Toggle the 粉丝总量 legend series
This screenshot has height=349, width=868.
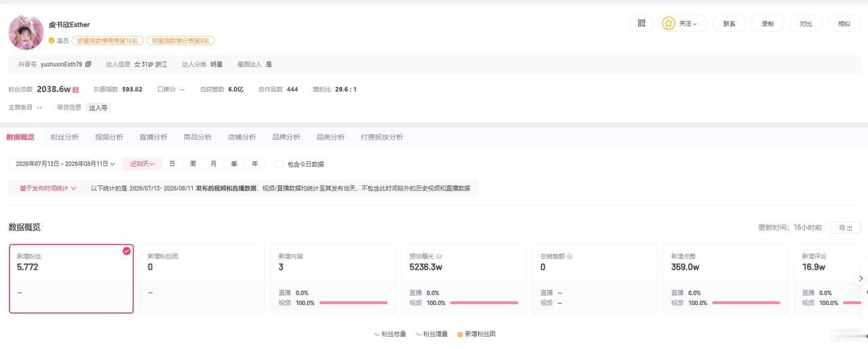coord(390,334)
